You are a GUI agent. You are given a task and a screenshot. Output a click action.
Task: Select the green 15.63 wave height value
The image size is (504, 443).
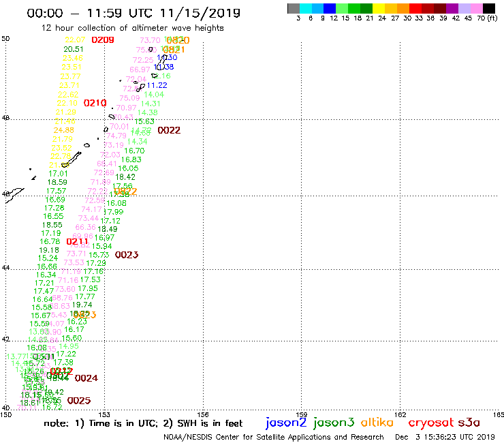click(x=144, y=121)
